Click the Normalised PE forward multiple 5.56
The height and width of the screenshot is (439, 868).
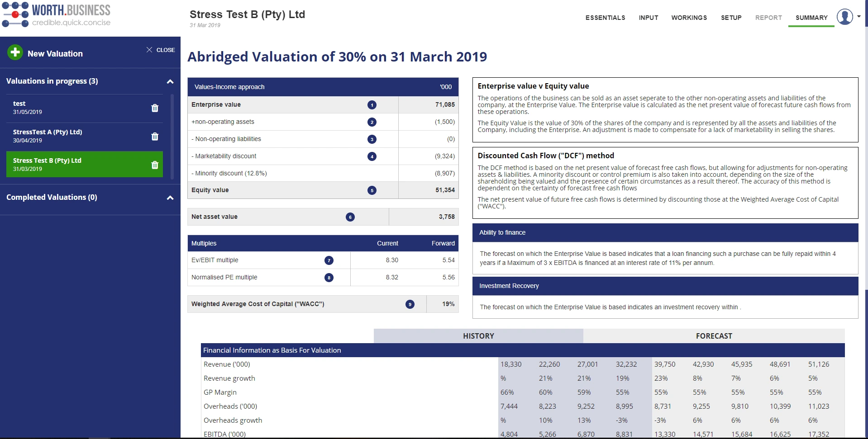click(448, 277)
